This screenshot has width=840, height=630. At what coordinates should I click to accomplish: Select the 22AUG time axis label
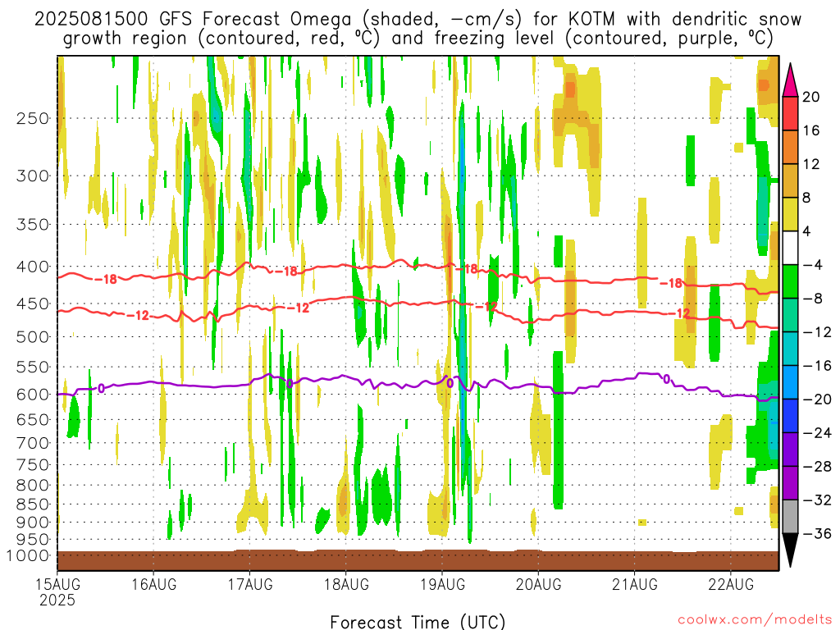(731, 584)
